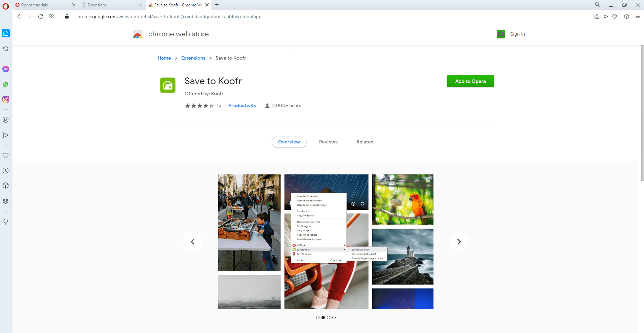Click the page vertical scrollbar
This screenshot has width=644, height=333.
pos(642,113)
